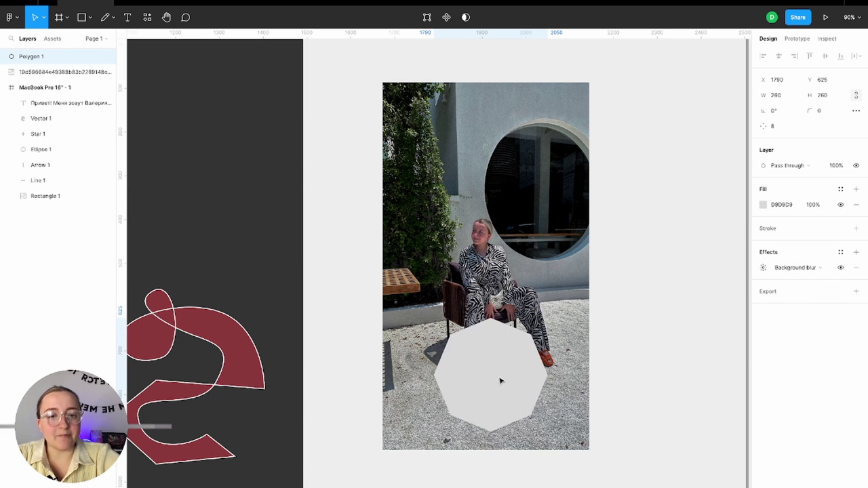868x488 pixels.
Task: Select the Text tool
Action: (x=127, y=17)
